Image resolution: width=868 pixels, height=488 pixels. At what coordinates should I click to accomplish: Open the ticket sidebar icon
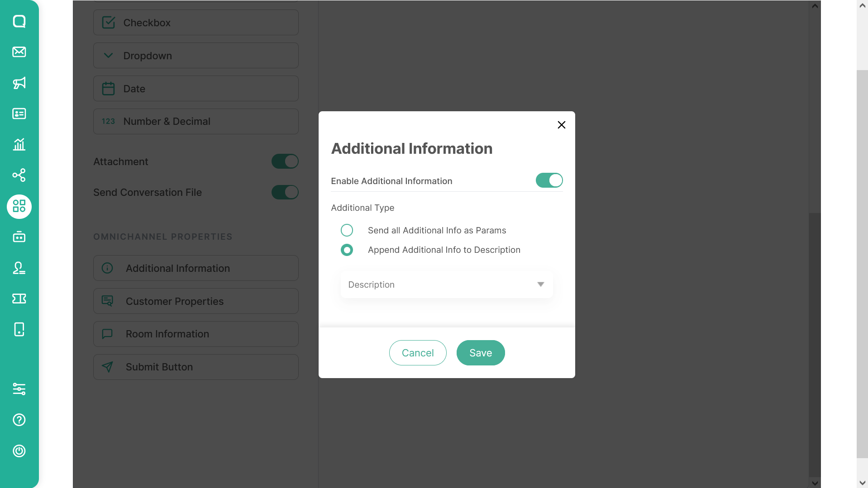[19, 298]
